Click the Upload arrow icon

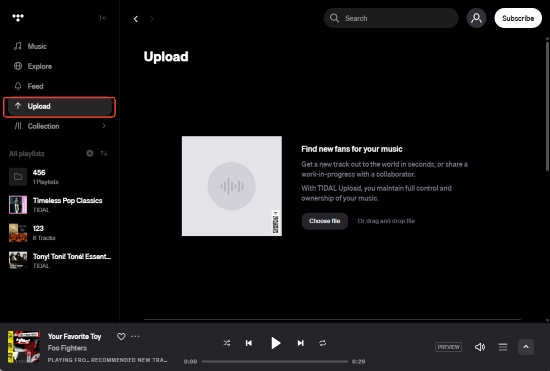18,106
